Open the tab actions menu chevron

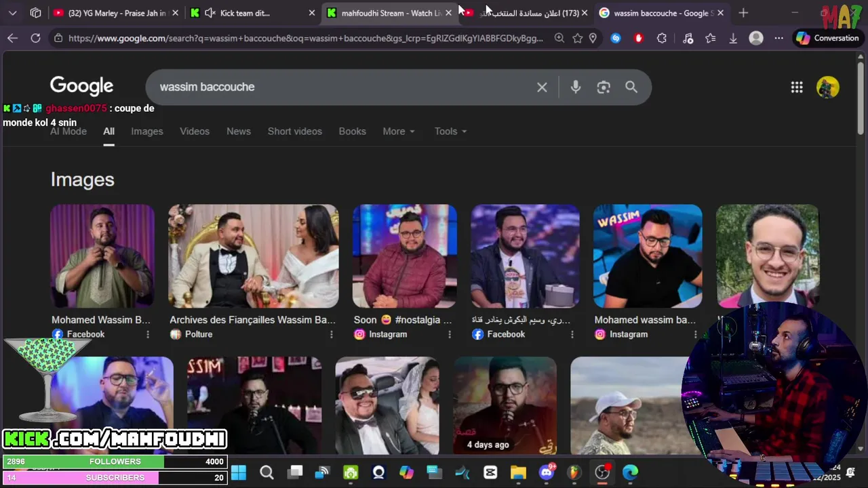click(x=12, y=13)
